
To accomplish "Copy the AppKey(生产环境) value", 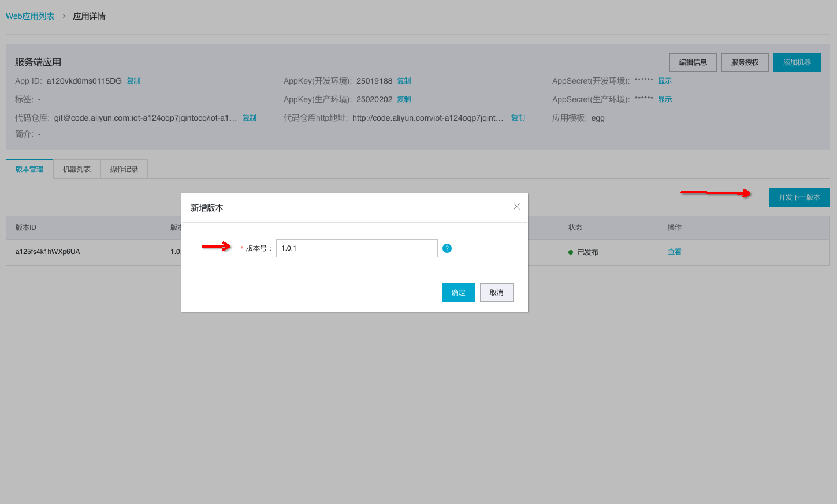I will (x=404, y=99).
